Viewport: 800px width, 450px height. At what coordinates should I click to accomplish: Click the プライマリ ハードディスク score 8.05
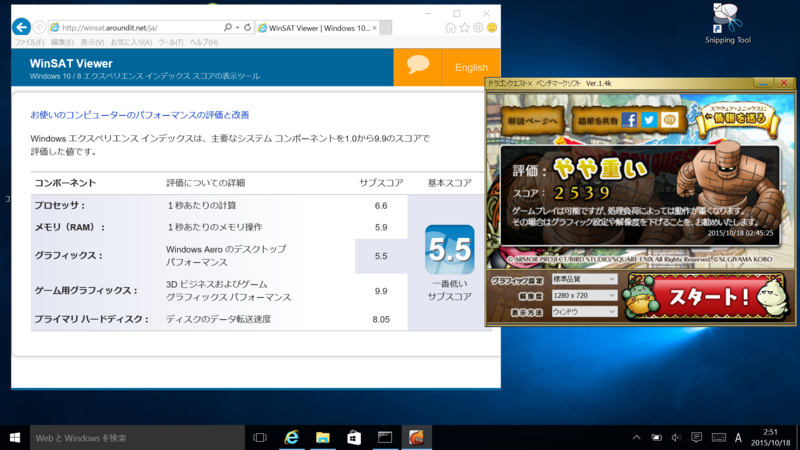tap(381, 319)
